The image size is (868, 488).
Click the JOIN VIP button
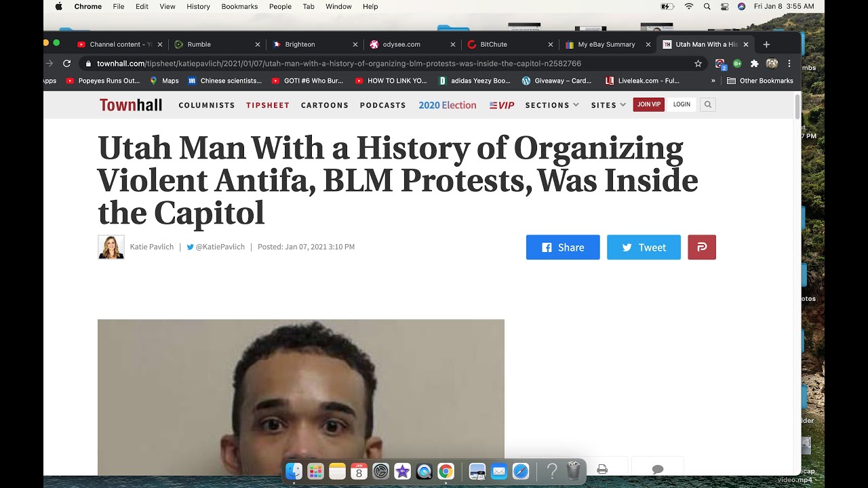[648, 104]
